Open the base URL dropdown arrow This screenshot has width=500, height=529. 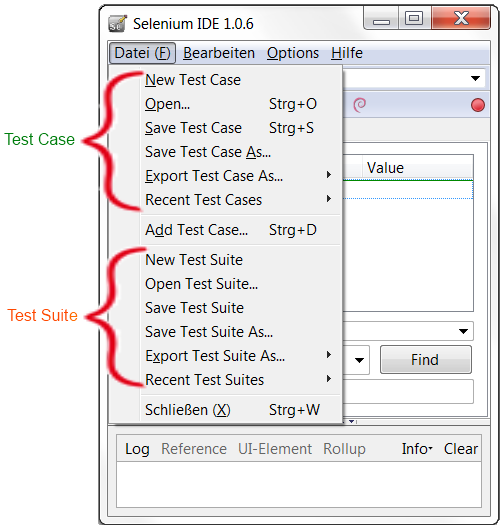(x=475, y=78)
